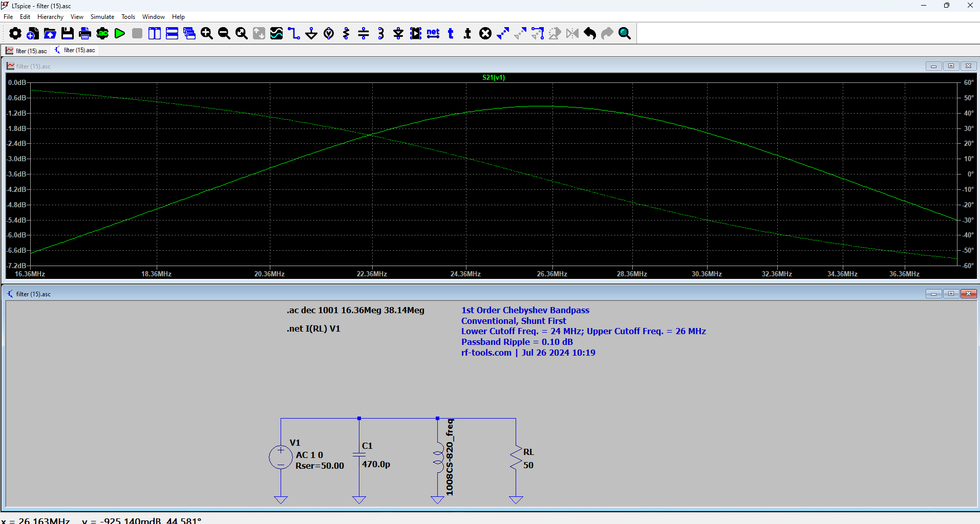This screenshot has height=524, width=980.
Task: Select the Capacitor placement tool
Action: (x=364, y=33)
